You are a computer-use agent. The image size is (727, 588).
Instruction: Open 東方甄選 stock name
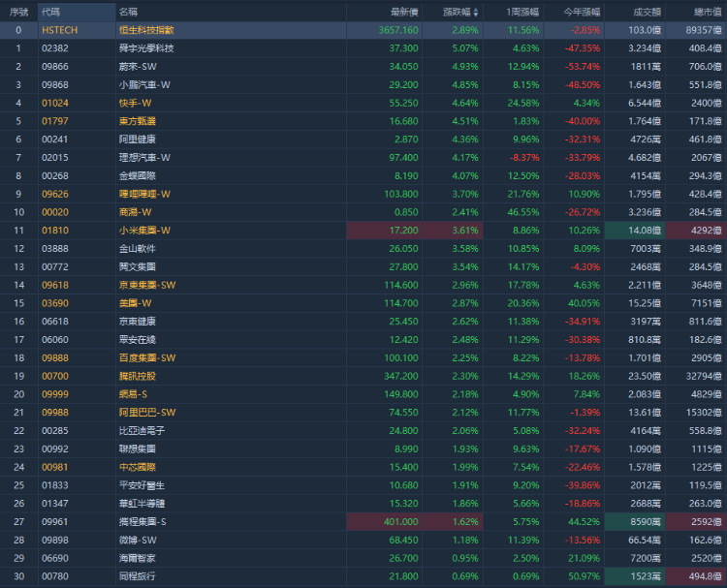coord(138,121)
